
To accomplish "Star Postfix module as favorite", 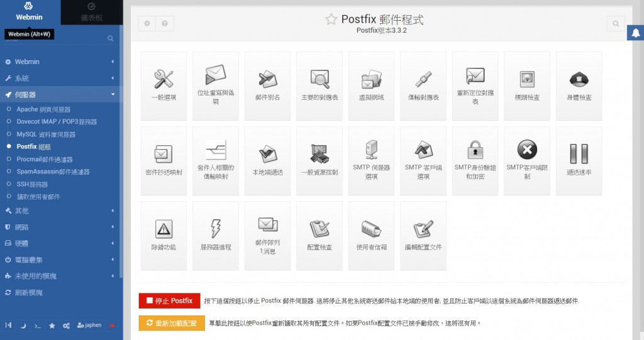I will click(331, 19).
